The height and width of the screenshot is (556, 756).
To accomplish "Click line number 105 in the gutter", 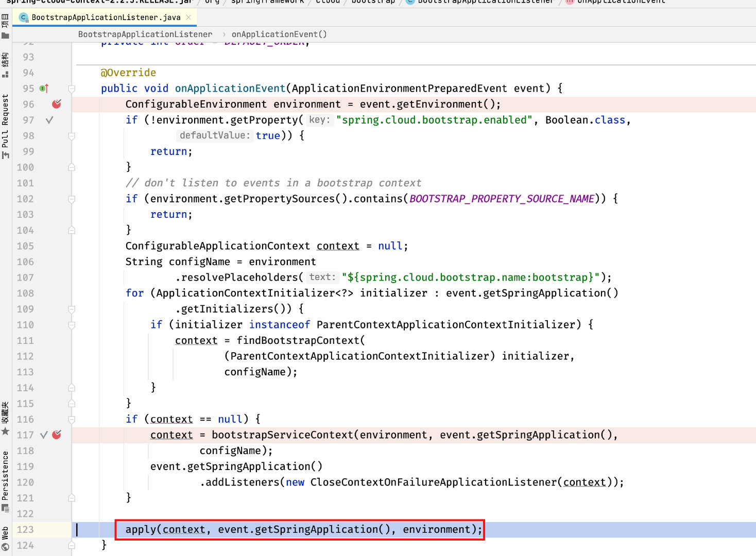I will pyautogui.click(x=25, y=246).
